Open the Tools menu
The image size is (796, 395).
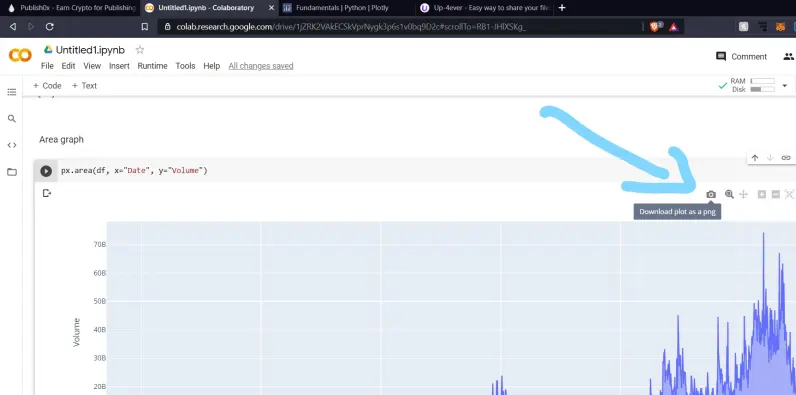[x=185, y=66]
